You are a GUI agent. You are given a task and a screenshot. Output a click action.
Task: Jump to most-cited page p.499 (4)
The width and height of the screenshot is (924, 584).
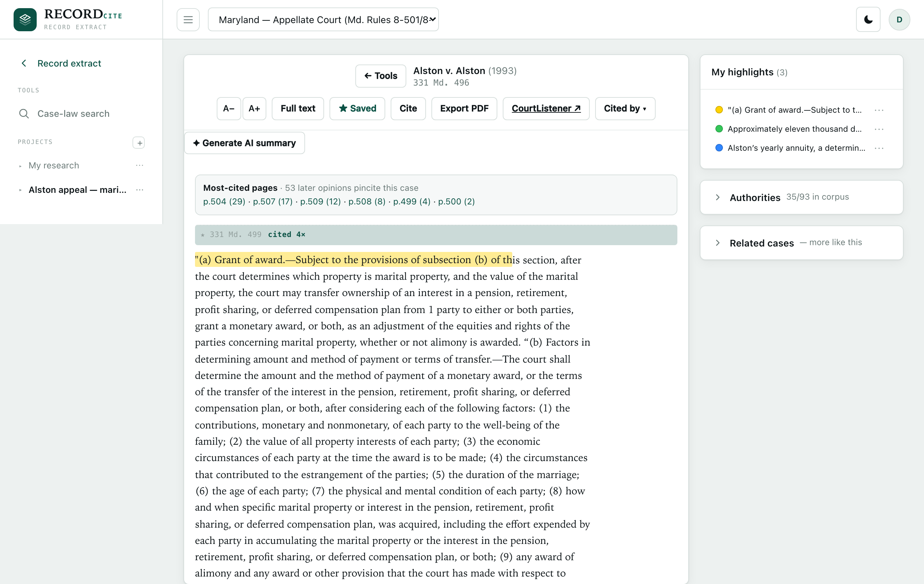click(x=412, y=201)
